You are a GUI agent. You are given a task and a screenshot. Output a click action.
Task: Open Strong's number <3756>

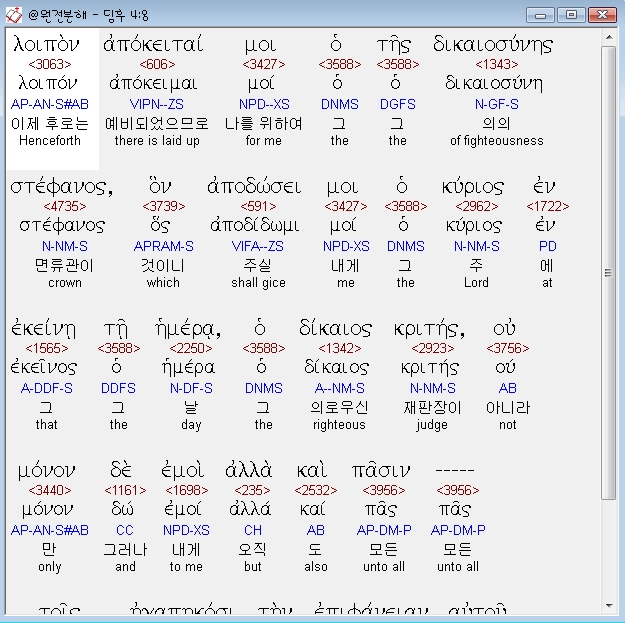pos(507,348)
